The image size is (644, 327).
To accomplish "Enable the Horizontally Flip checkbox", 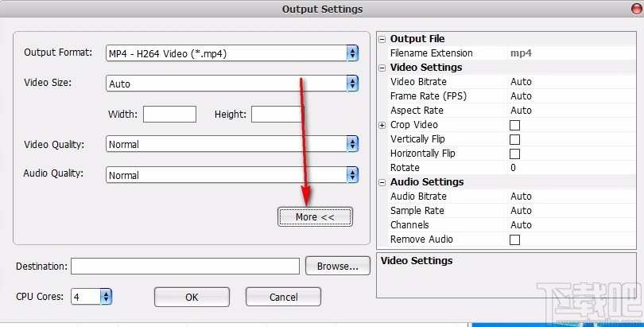I will coord(514,154).
